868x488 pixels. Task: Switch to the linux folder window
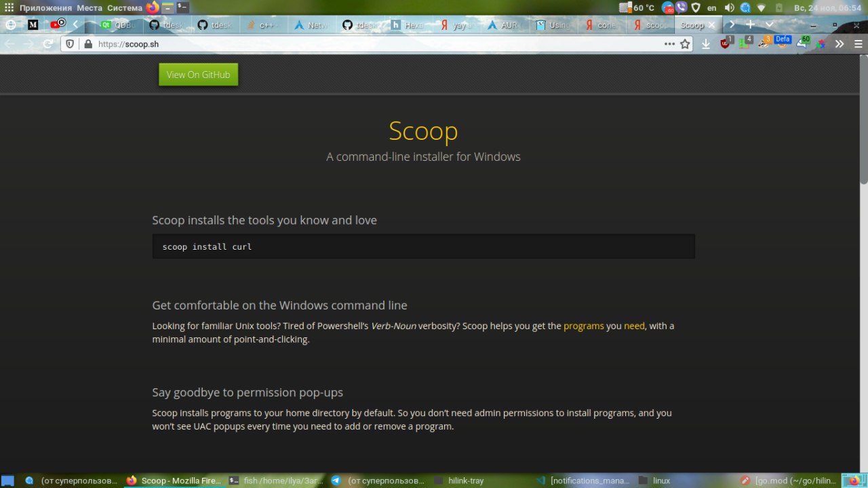pos(687,481)
